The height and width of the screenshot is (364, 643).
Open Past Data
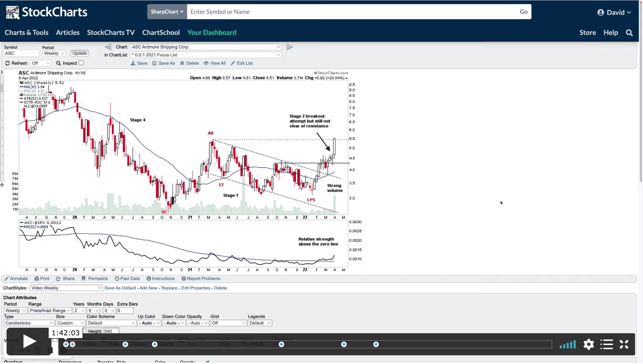click(x=127, y=279)
